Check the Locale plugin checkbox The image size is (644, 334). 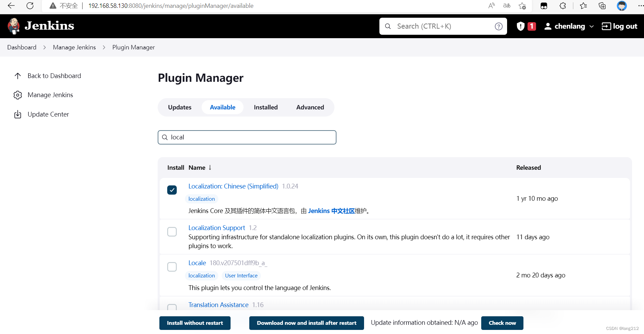pyautogui.click(x=172, y=267)
